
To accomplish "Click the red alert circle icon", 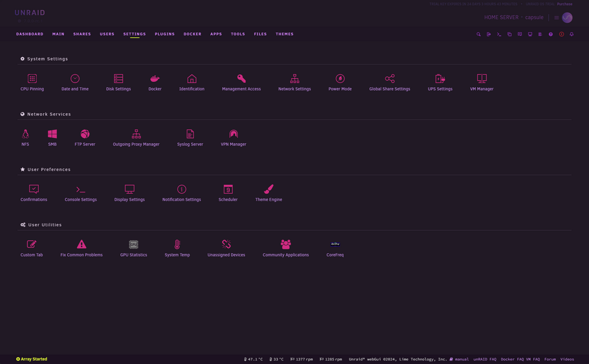I will (561, 34).
